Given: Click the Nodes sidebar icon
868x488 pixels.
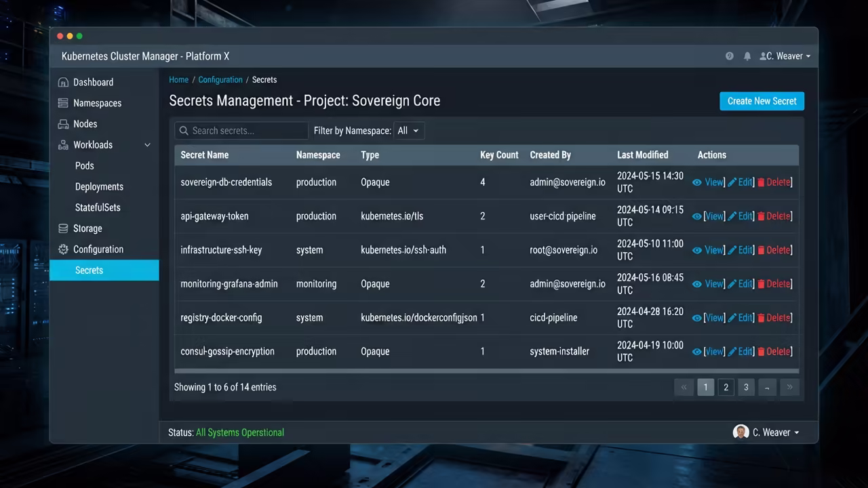Looking at the screenshot, I should pos(63,124).
